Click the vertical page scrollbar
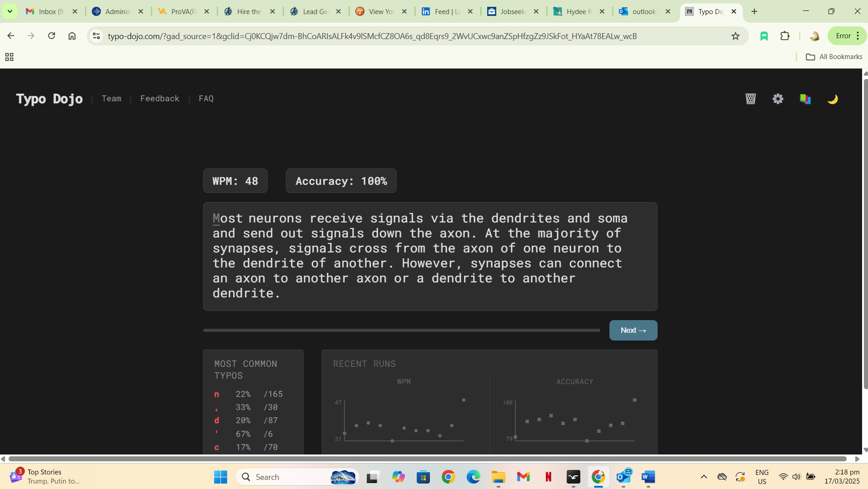 pos(865,234)
